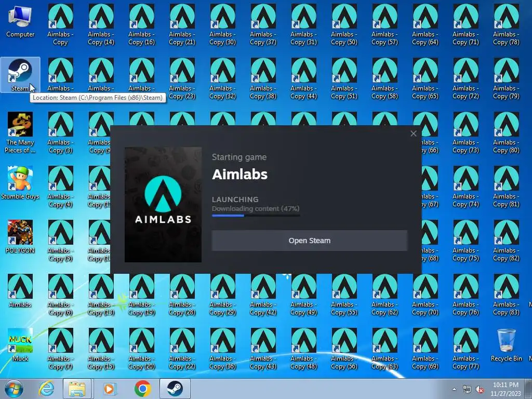Screen dimensions: 532x399
Task: Select the Stumble Guys desktop shortcut
Action: (x=20, y=183)
